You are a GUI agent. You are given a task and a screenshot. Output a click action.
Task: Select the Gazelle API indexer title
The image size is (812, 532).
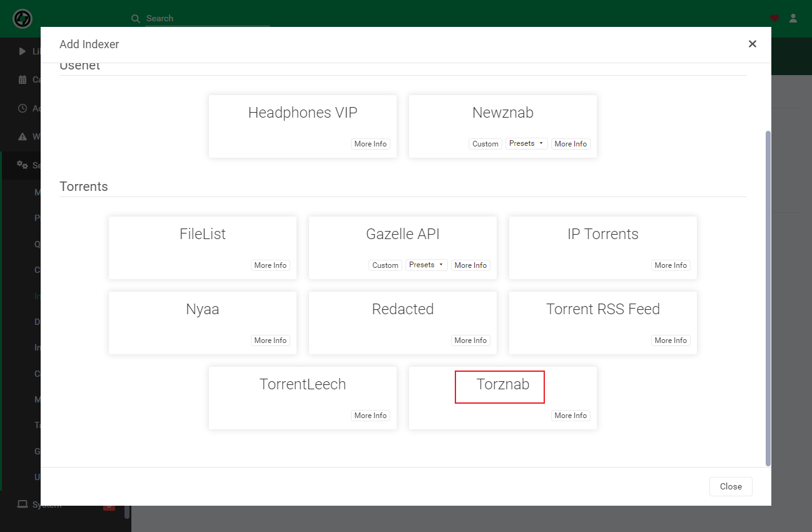(403, 234)
